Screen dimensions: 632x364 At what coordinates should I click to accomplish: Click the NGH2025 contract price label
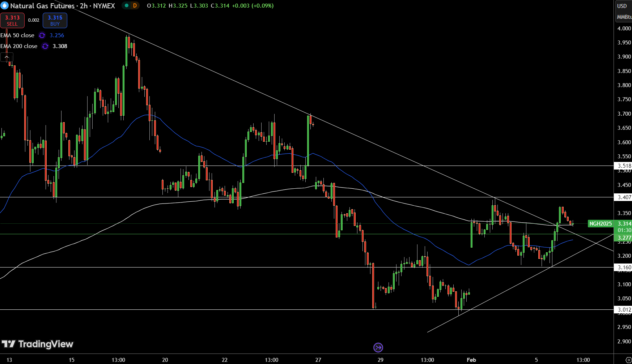point(601,224)
